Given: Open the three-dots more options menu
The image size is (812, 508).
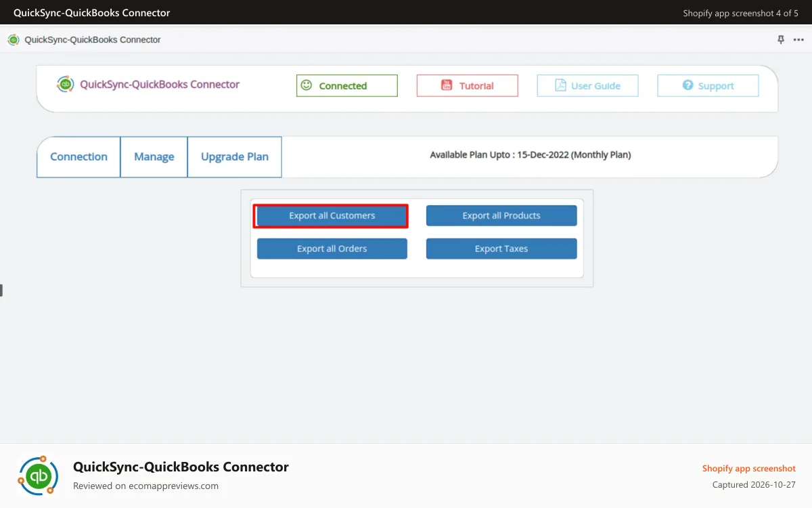Looking at the screenshot, I should 798,40.
